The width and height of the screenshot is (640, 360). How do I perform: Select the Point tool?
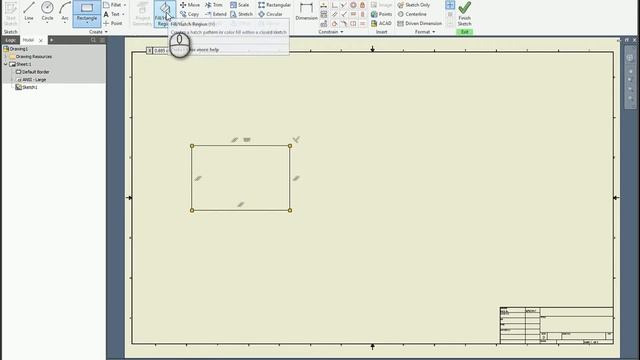point(113,23)
